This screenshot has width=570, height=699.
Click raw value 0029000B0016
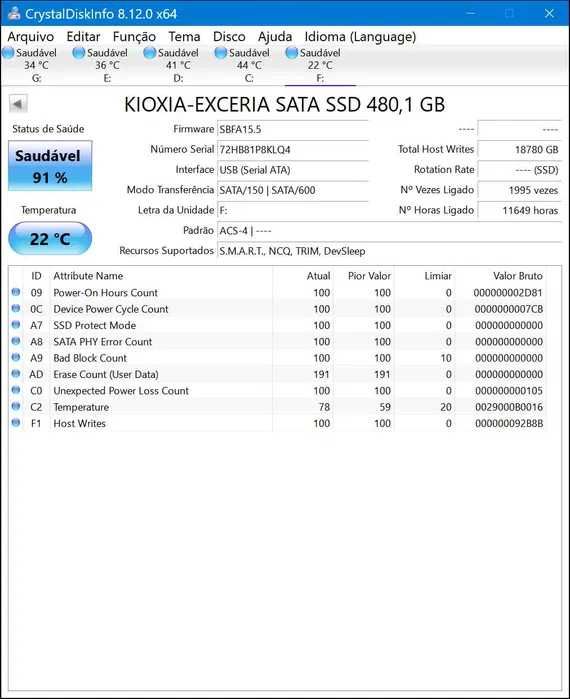tap(508, 407)
